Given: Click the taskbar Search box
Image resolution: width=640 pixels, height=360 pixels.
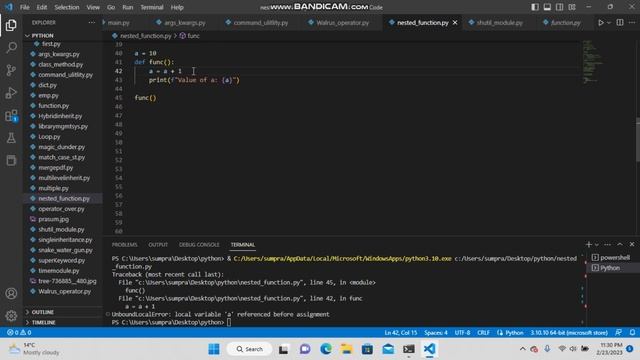Looking at the screenshot, I should 249,349.
